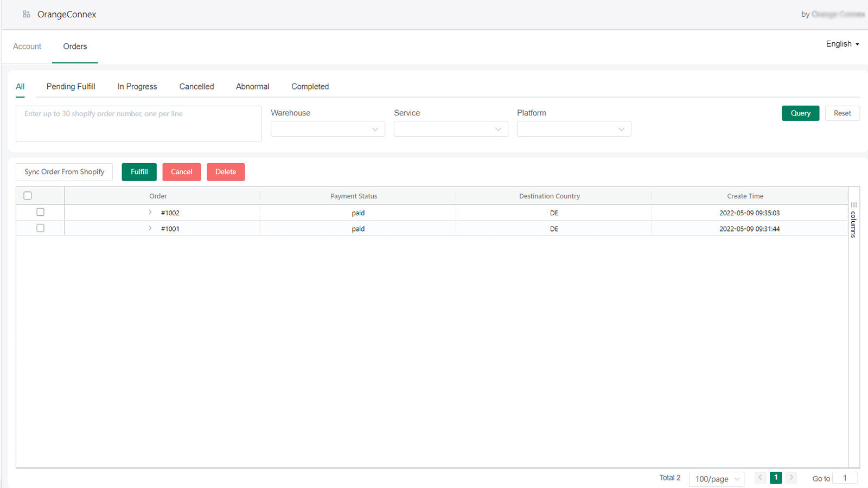The width and height of the screenshot is (868, 488).
Task: Switch to the Pending Fulfill tab
Action: [x=71, y=86]
